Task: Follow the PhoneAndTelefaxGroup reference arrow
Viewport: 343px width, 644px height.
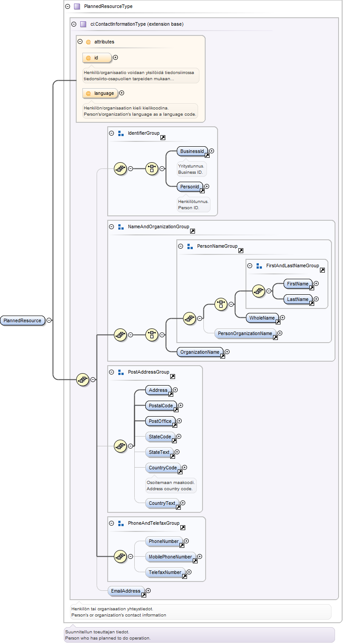Action: click(183, 528)
